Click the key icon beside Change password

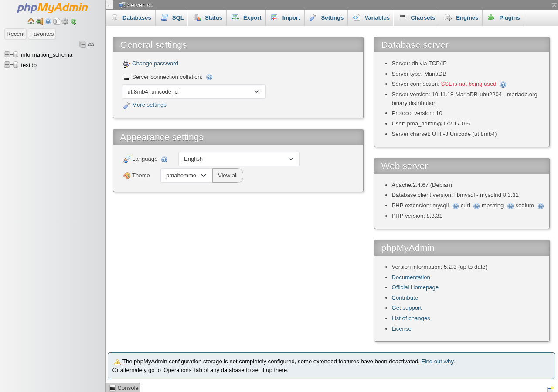tap(127, 64)
